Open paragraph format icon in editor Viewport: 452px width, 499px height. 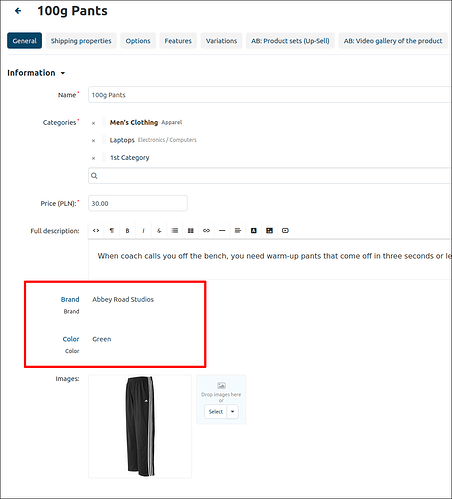(x=112, y=231)
